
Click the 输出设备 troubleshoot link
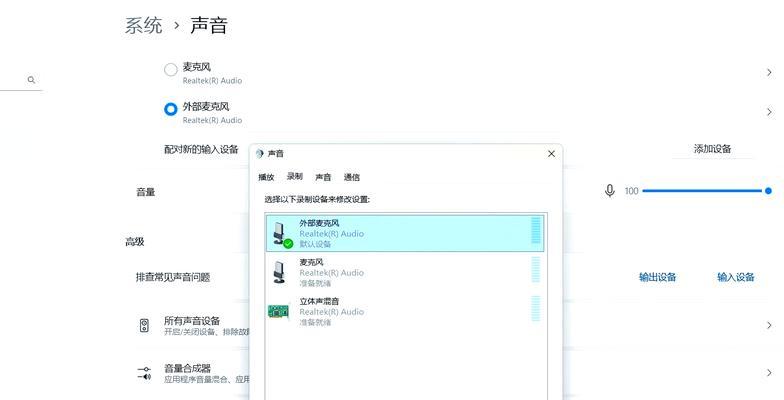[x=658, y=277]
